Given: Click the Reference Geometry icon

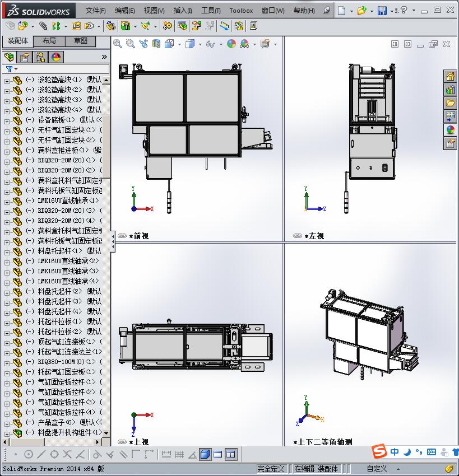Looking at the screenshot, I should pos(146,26).
